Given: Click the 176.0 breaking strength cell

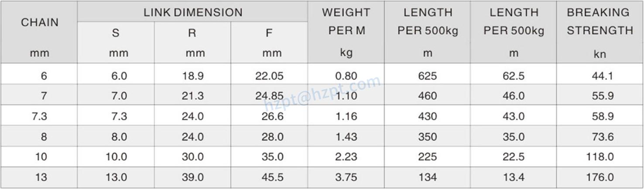Looking at the screenshot, I should tap(600, 177).
